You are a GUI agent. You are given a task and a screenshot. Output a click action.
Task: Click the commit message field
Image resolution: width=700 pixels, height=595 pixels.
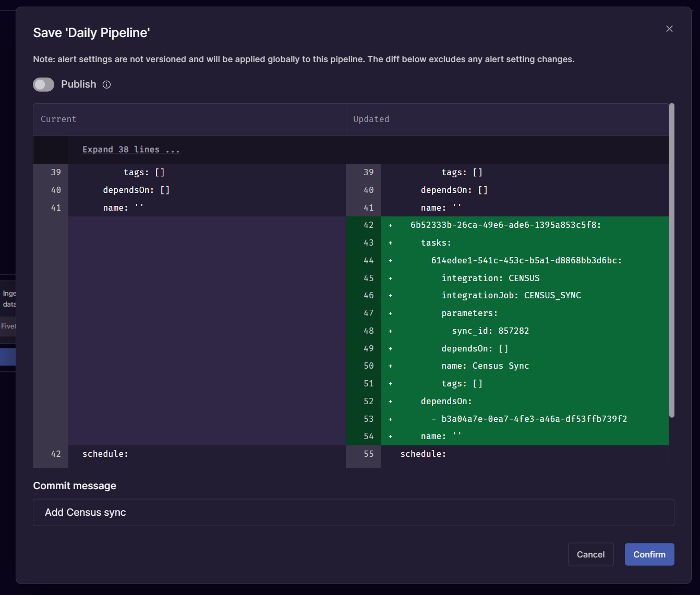tap(354, 512)
